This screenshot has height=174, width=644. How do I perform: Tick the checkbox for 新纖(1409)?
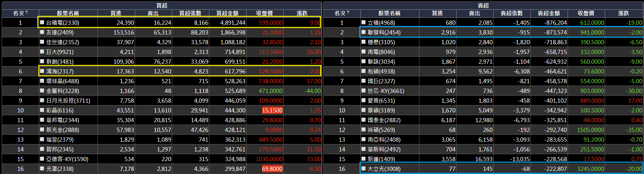363,159
